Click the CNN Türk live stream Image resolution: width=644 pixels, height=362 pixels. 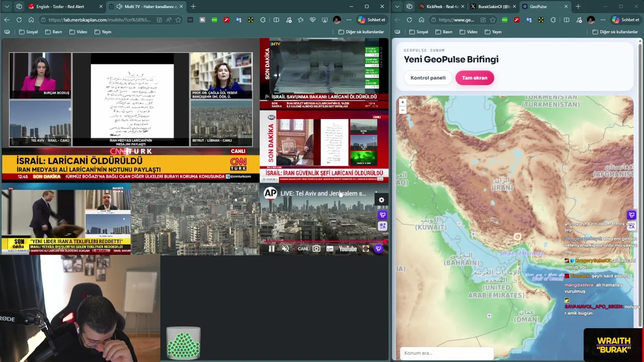(130, 111)
